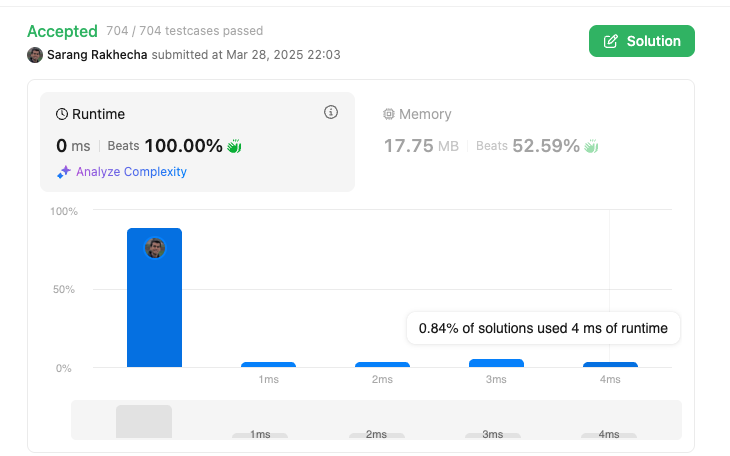Image resolution: width=730 pixels, height=456 pixels.
Task: Click the chip icon beside Memory label
Action: (389, 115)
